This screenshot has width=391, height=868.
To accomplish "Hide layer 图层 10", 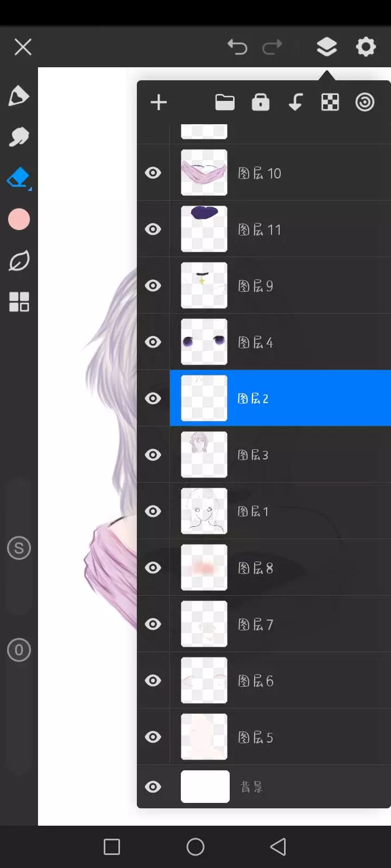I will click(153, 173).
